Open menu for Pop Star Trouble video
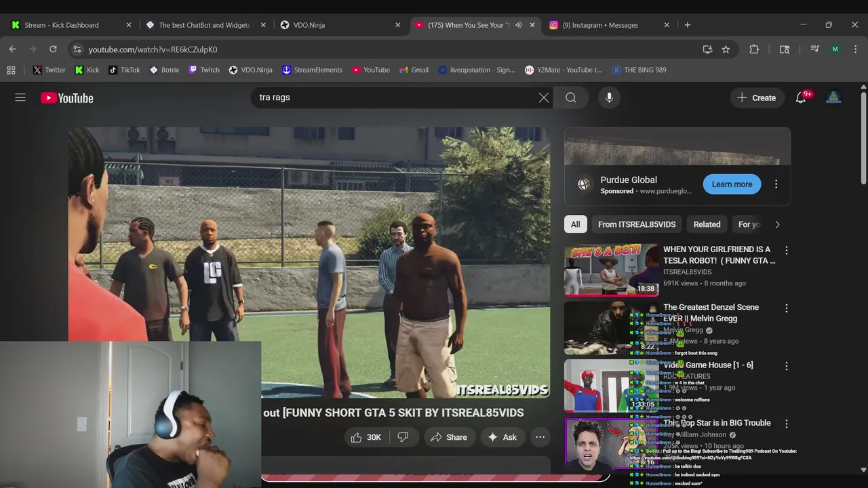The width and height of the screenshot is (868, 488). point(786,424)
